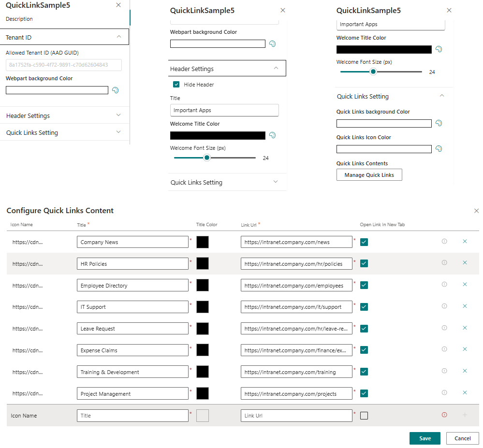Viewport: 483px width, 448px height.
Task: Click the eyedropper beside Welcome Title Color
Action: [272, 135]
